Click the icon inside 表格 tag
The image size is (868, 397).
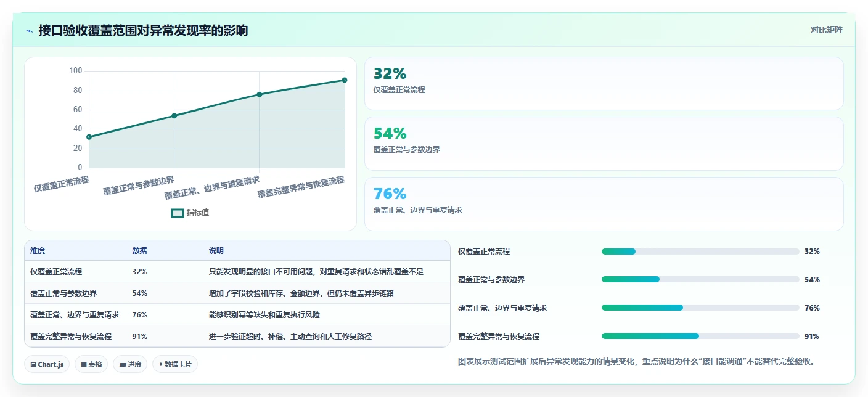[x=83, y=364]
